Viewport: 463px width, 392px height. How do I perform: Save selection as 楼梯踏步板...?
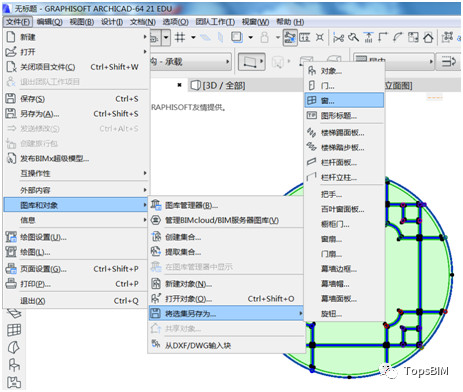point(344,147)
